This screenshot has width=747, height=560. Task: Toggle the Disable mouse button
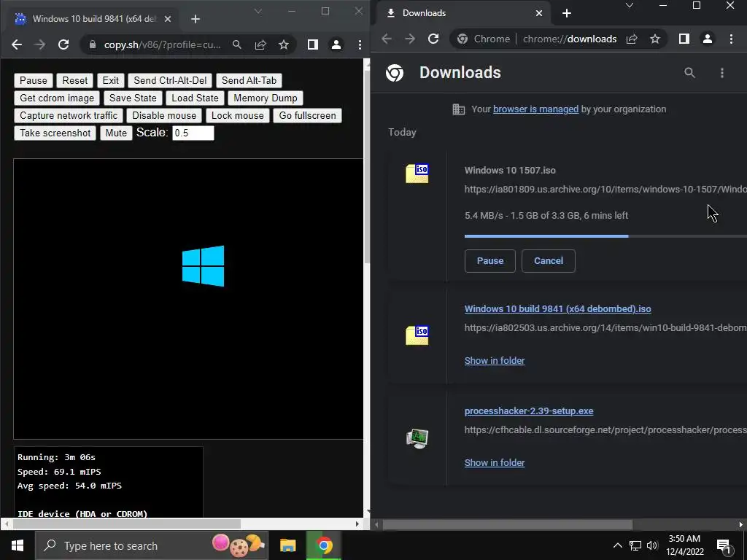click(x=164, y=116)
